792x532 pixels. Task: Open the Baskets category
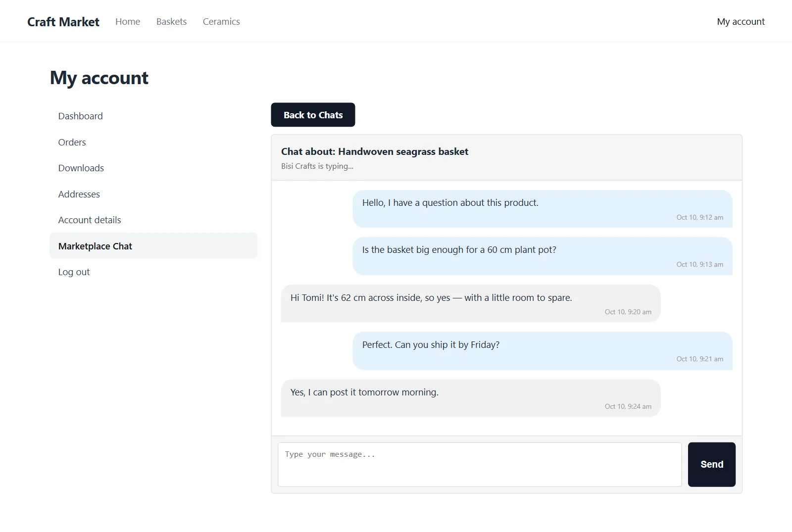(x=171, y=22)
